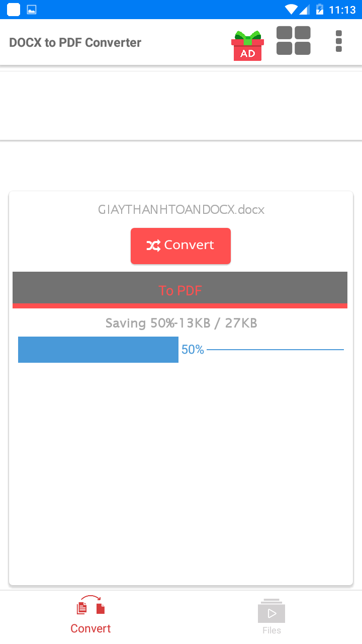
Task: Select the To PDF format bar
Action: point(180,290)
